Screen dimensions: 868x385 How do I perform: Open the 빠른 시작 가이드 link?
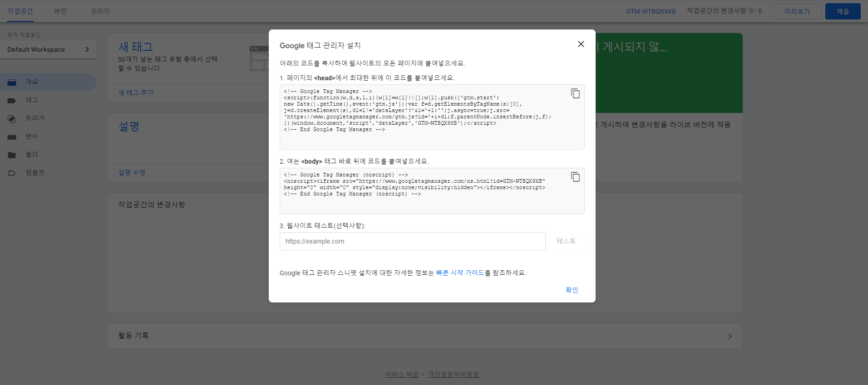tap(460, 273)
